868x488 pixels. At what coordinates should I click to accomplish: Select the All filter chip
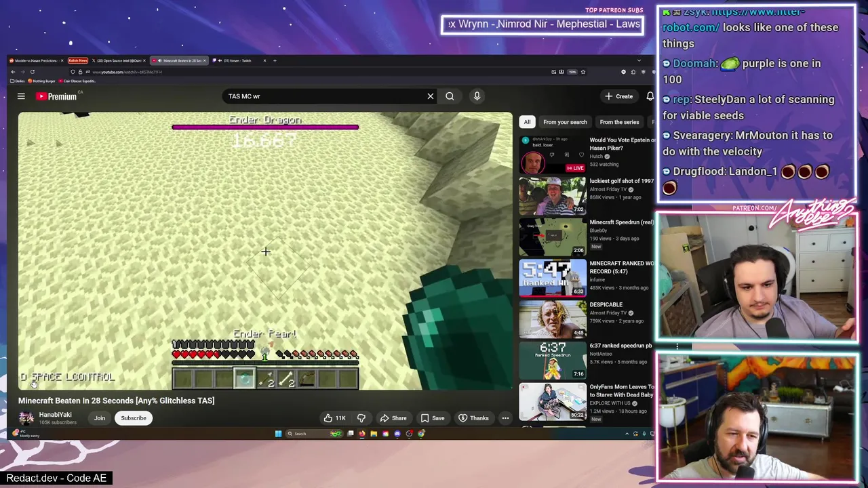point(527,122)
